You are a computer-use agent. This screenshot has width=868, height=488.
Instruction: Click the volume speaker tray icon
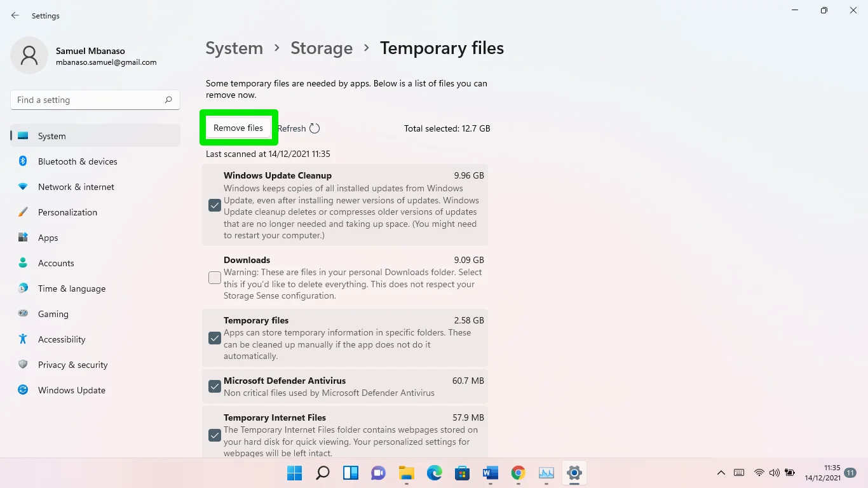coord(774,473)
